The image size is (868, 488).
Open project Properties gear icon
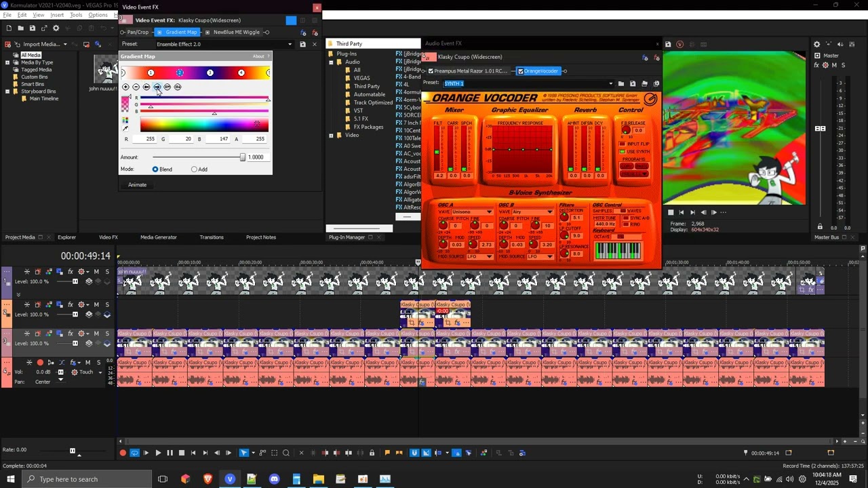pos(56,28)
